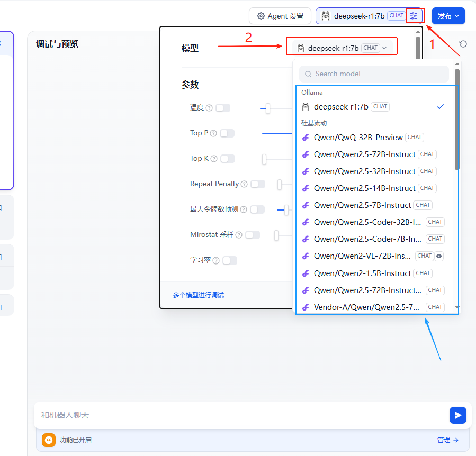Image resolution: width=476 pixels, height=456 pixels.
Task: Click the help icon next to 温度
Action: (x=209, y=108)
